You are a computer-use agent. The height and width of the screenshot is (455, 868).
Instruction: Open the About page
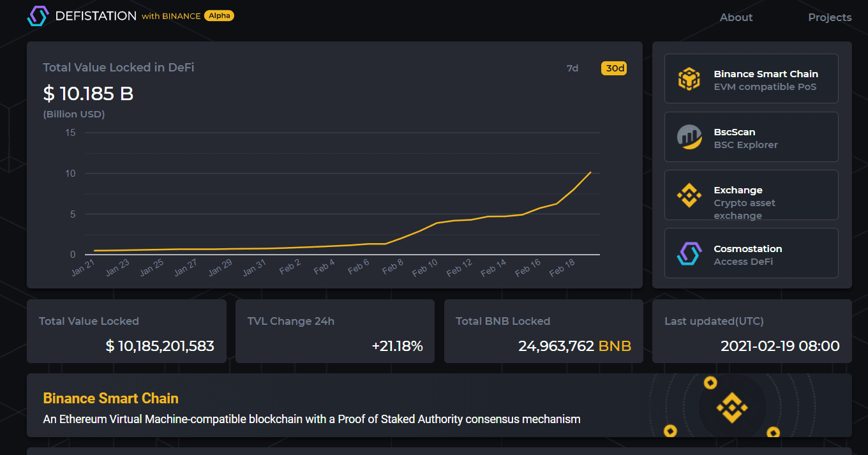click(x=736, y=17)
